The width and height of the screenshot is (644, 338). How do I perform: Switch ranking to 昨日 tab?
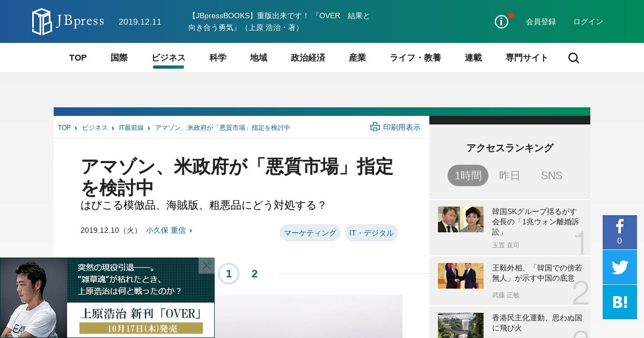click(510, 175)
